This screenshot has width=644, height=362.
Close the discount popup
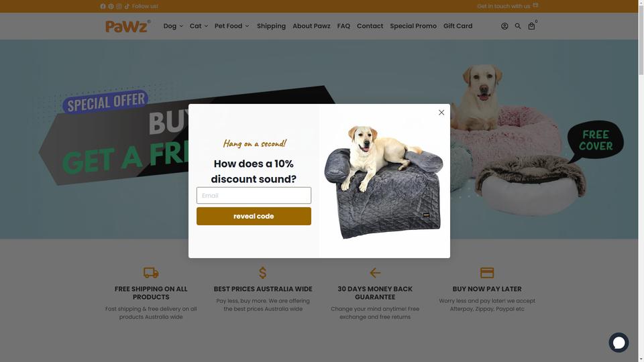[x=441, y=112]
